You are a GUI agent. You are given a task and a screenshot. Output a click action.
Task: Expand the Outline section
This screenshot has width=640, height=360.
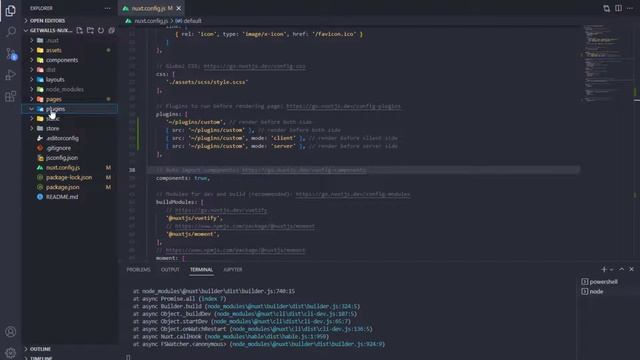40,349
